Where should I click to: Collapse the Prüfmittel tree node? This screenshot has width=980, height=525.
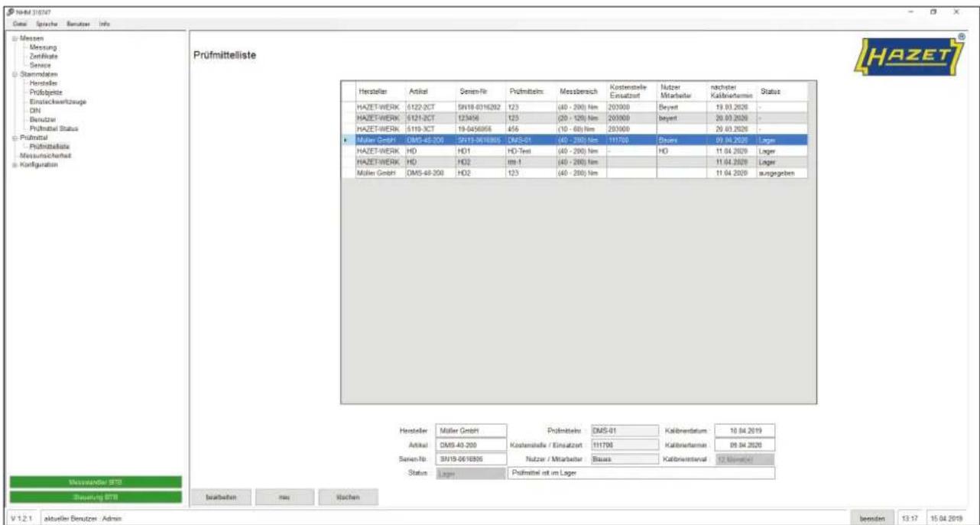coord(15,138)
